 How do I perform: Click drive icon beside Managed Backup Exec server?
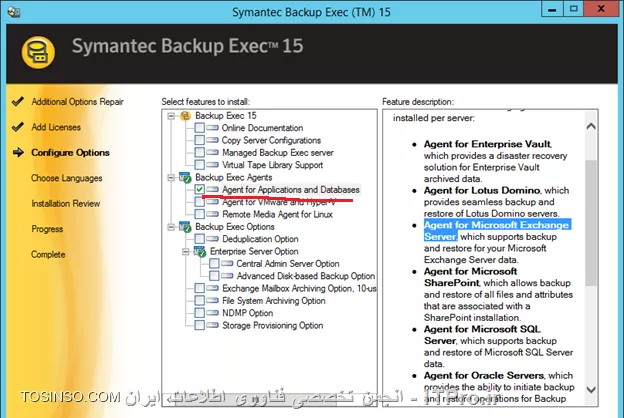click(x=213, y=152)
